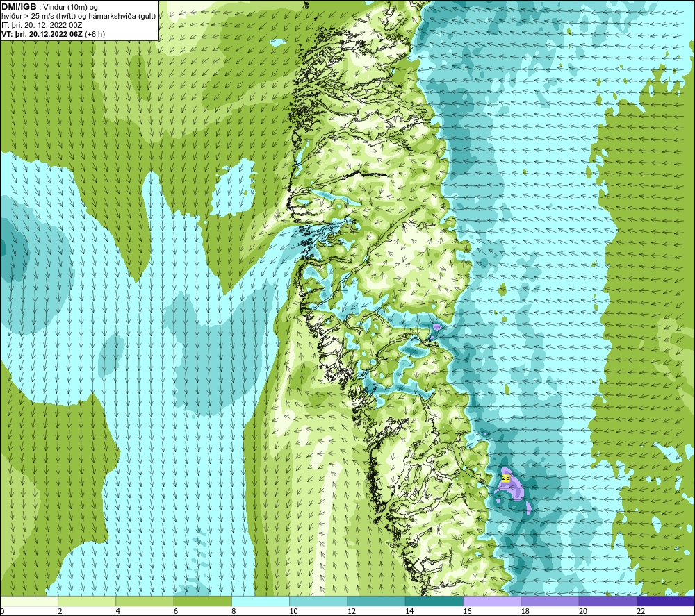Click the scale label '2'
Viewport: 695px width, 616px height.
[60, 611]
